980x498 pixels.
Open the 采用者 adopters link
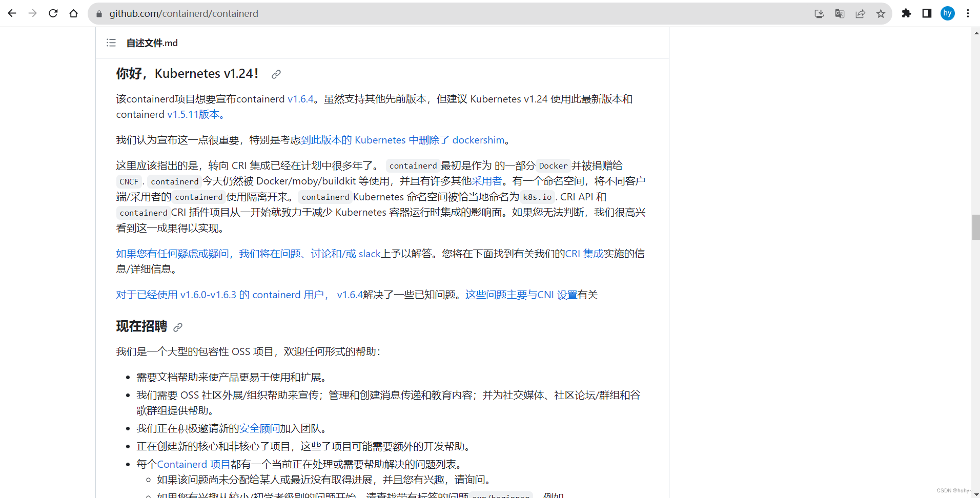tap(486, 181)
